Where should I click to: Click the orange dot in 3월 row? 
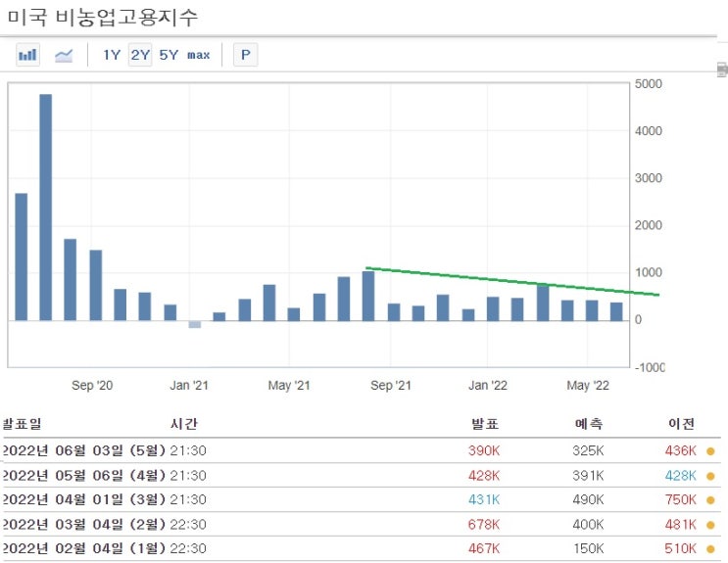[710, 500]
